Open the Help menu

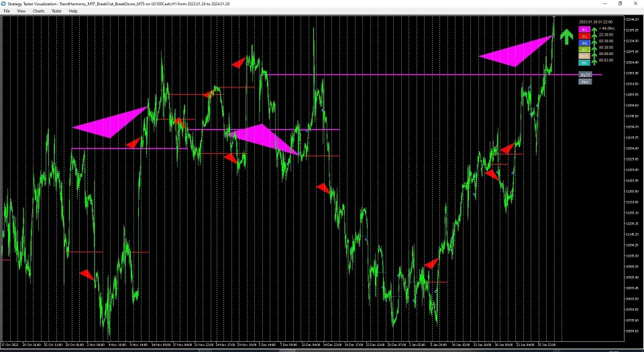point(72,11)
